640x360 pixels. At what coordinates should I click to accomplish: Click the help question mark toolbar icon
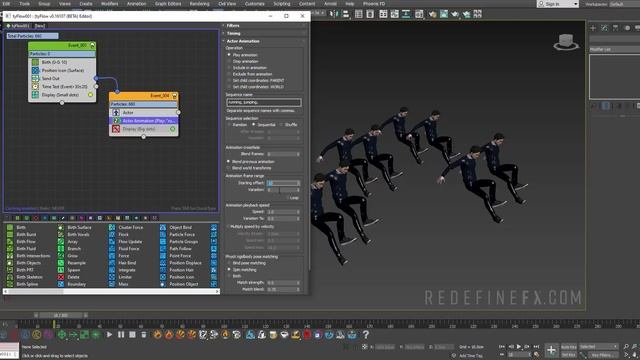pos(366,335)
